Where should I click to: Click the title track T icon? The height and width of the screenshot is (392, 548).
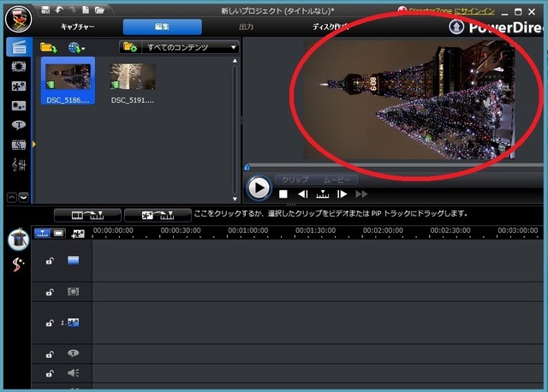(x=73, y=353)
